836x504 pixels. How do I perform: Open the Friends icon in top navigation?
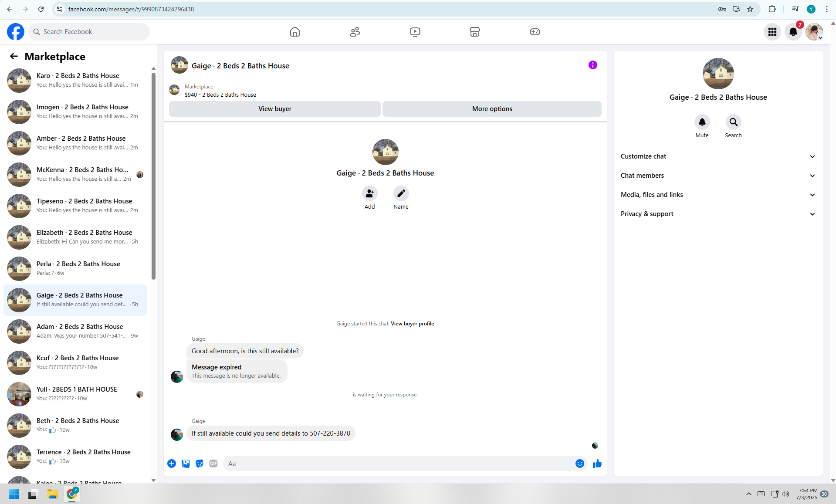[x=355, y=32]
